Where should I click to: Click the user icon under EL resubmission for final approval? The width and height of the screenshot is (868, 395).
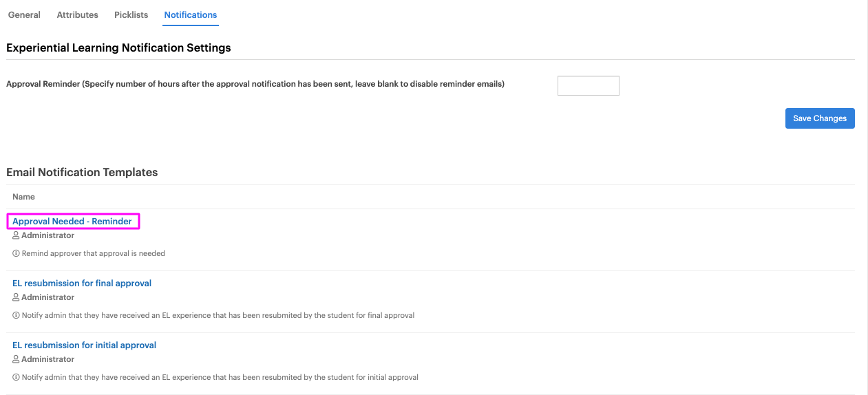pyautogui.click(x=17, y=297)
